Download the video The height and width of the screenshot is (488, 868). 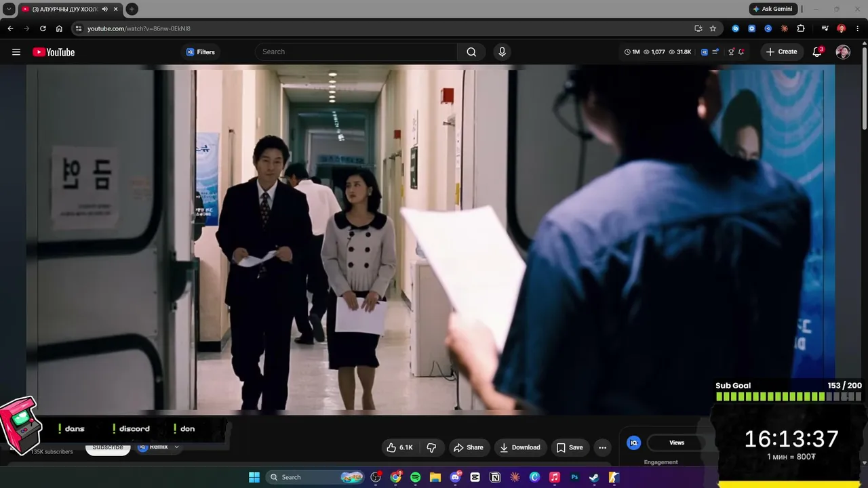tap(520, 447)
